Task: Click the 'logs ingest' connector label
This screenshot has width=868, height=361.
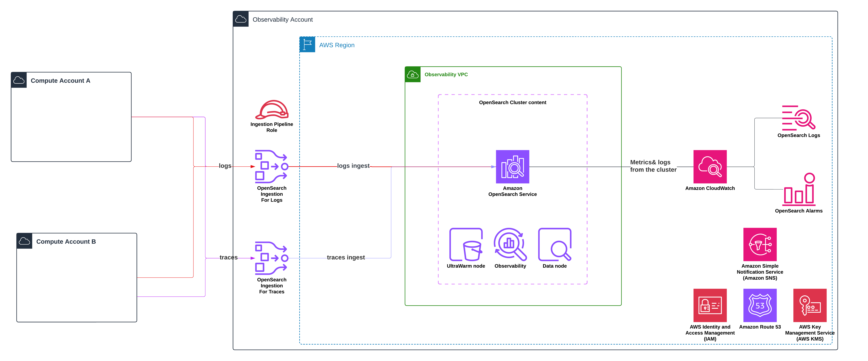Action: [x=353, y=166]
